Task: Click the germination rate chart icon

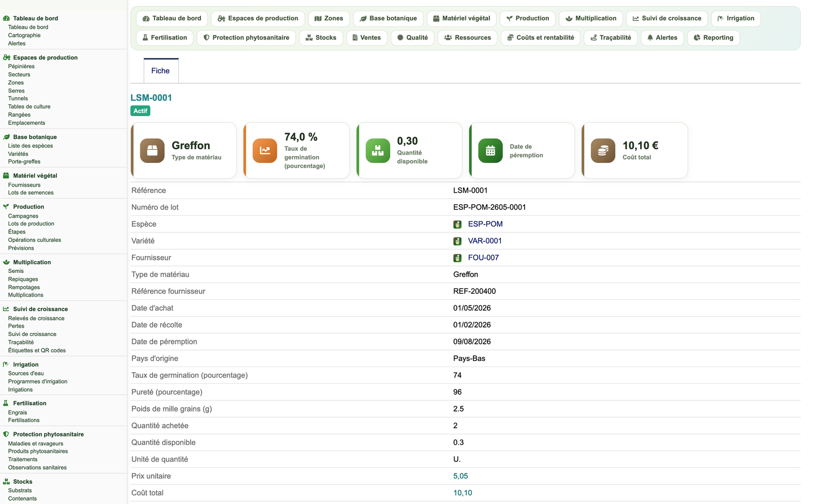Action: [265, 151]
